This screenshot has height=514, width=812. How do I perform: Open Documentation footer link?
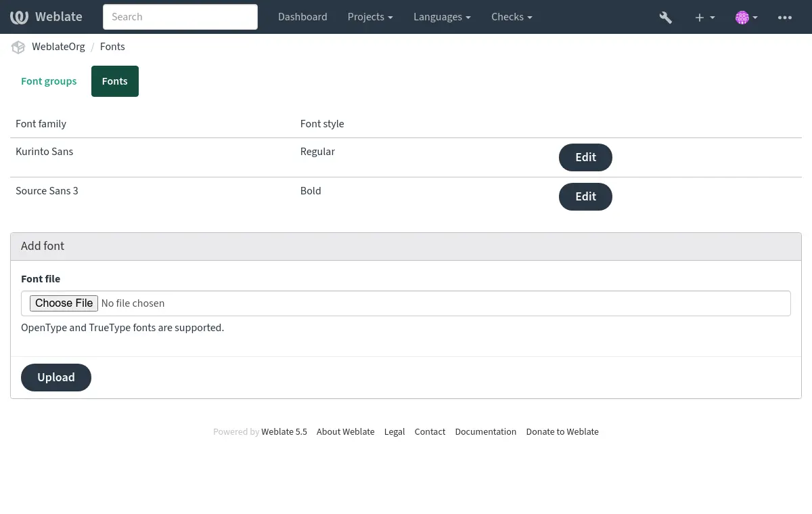(485, 432)
